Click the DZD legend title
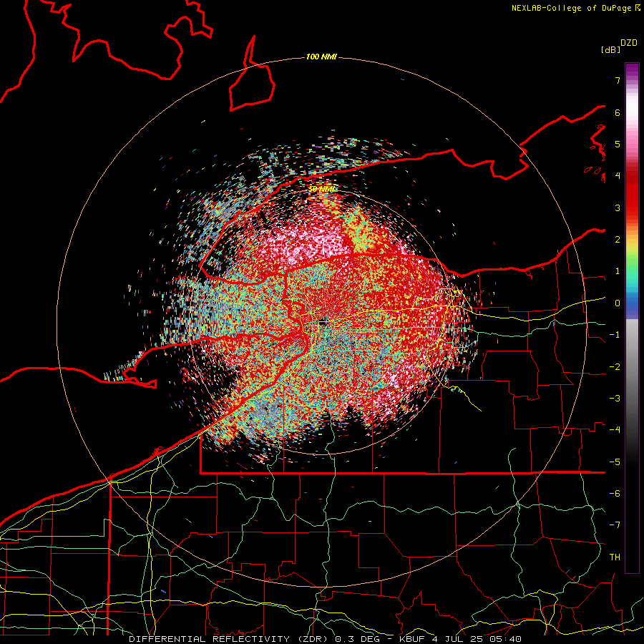This screenshot has height=644, width=644. (x=629, y=43)
